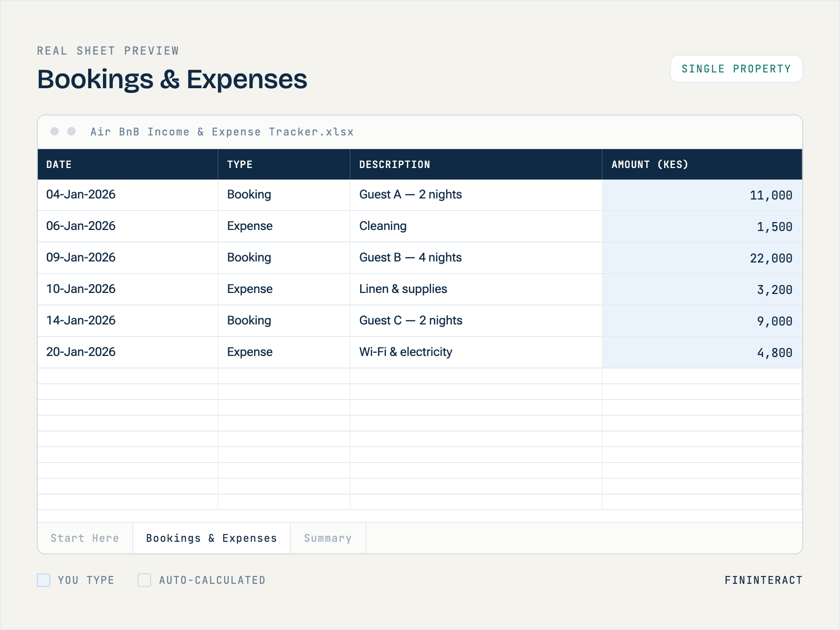Select the 06-Jan-2026 date cell
Viewport: 840px width, 630px height.
click(x=128, y=226)
